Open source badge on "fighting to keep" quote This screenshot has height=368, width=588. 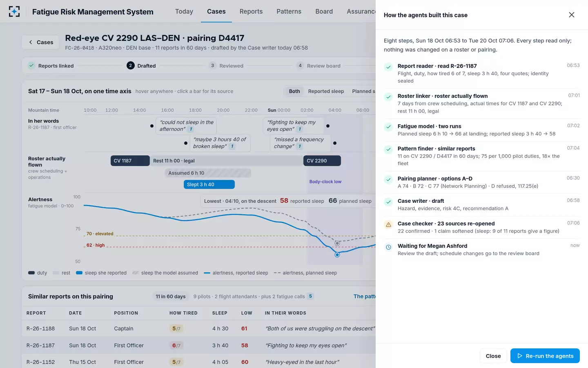pyautogui.click(x=300, y=129)
